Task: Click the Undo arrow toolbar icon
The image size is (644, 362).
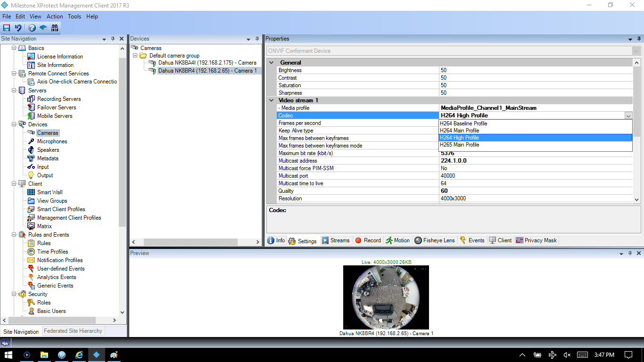Action: (18, 28)
